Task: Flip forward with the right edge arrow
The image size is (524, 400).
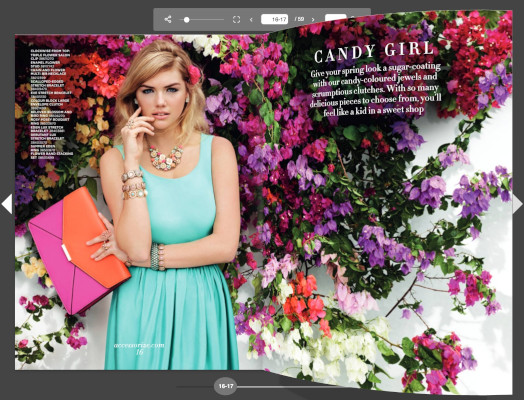Action: 517,204
